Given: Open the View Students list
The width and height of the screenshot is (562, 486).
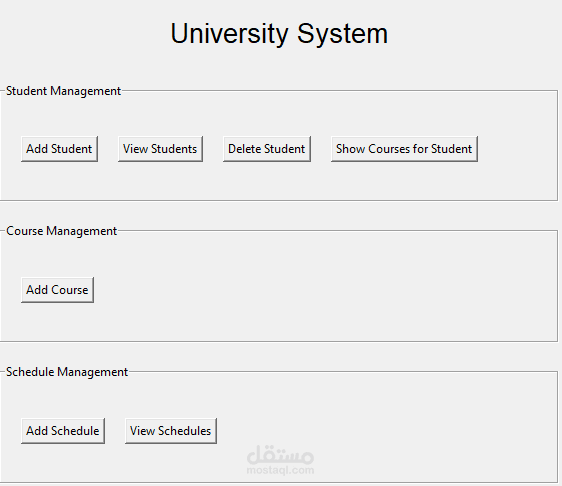Looking at the screenshot, I should [160, 149].
